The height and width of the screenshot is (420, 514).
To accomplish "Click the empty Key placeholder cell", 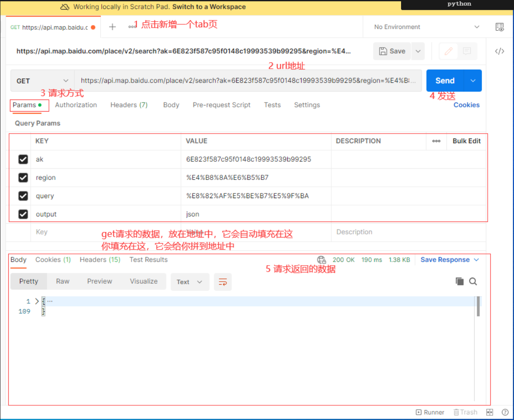I will [106, 232].
